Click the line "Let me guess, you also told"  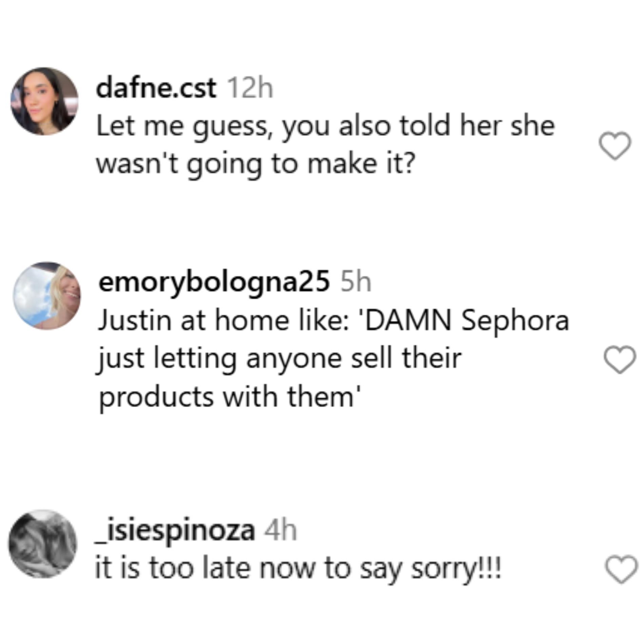tap(325, 126)
